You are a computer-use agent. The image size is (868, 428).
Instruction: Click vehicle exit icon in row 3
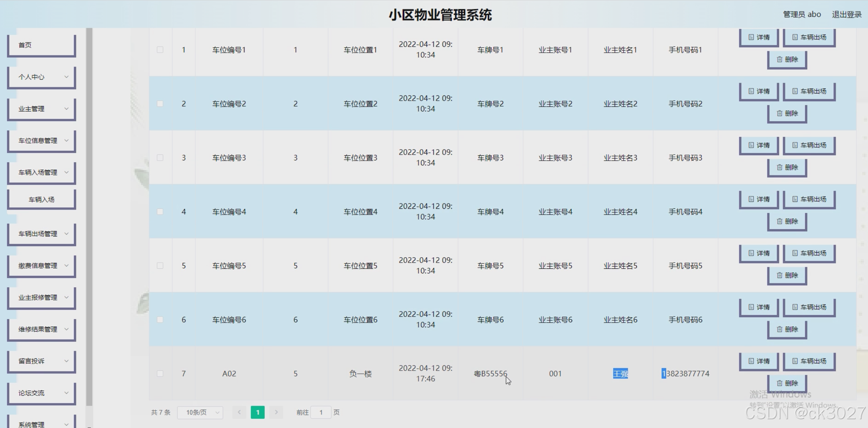[x=795, y=145]
